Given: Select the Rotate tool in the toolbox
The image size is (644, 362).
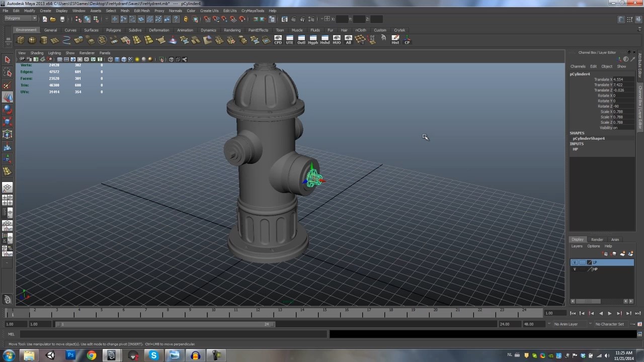Looking at the screenshot, I should 8,110.
